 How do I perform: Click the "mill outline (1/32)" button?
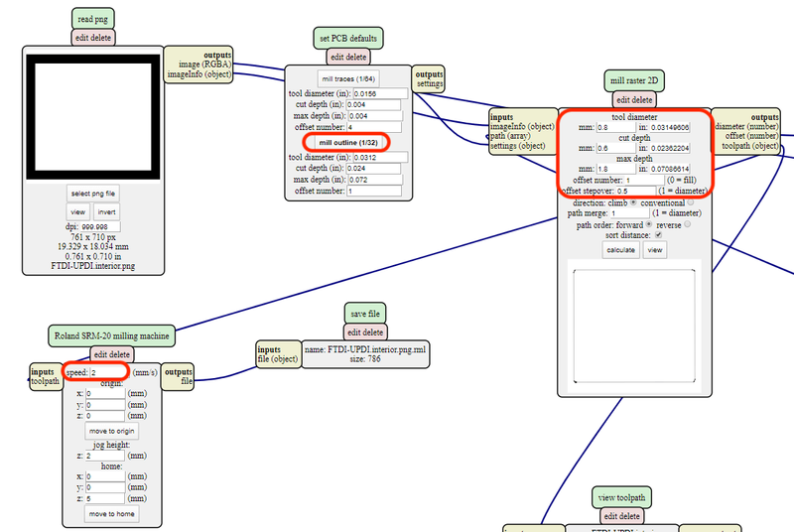pyautogui.click(x=346, y=143)
